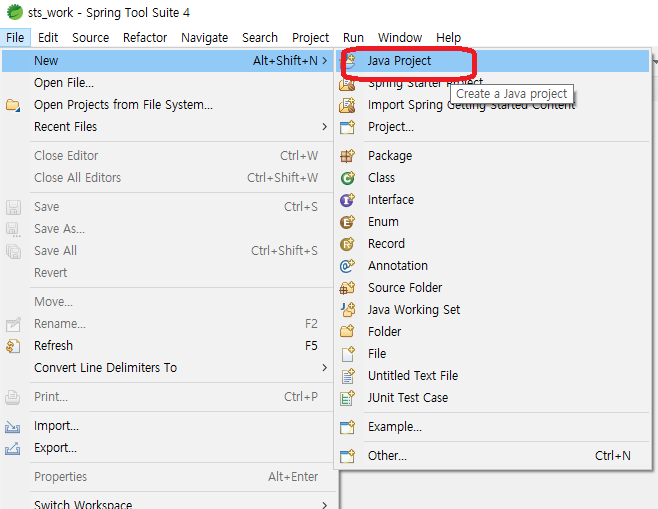Open the Window menu
The height and width of the screenshot is (509, 658).
(400, 38)
